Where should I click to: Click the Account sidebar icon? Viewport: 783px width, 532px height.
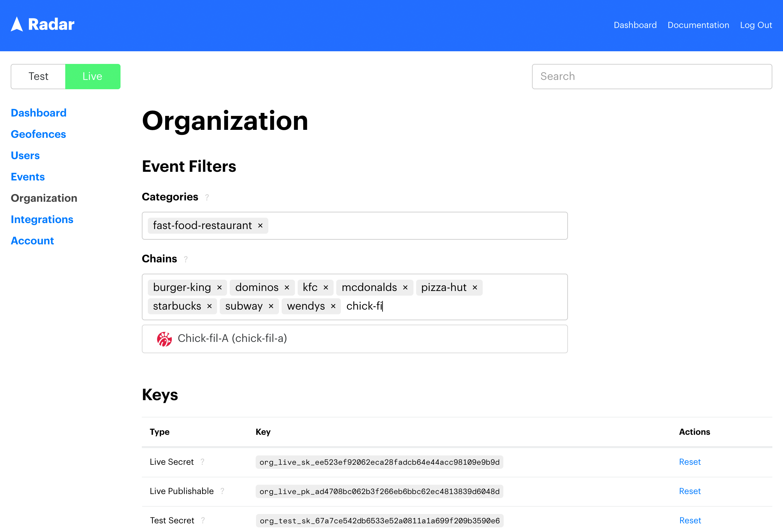click(x=32, y=240)
